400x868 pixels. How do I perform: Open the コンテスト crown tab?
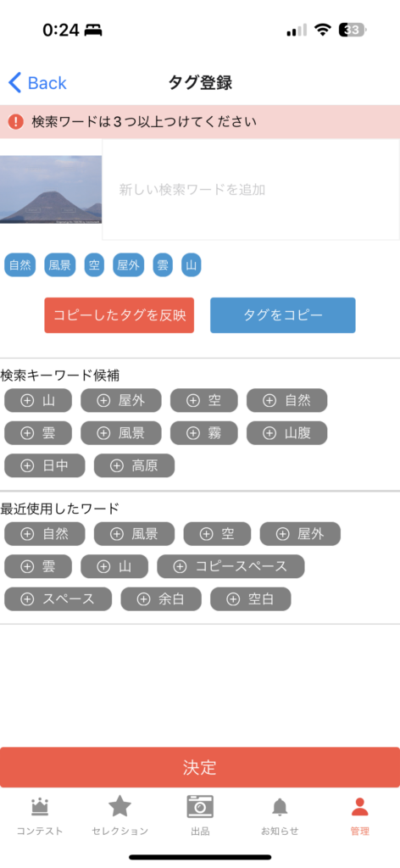click(40, 816)
